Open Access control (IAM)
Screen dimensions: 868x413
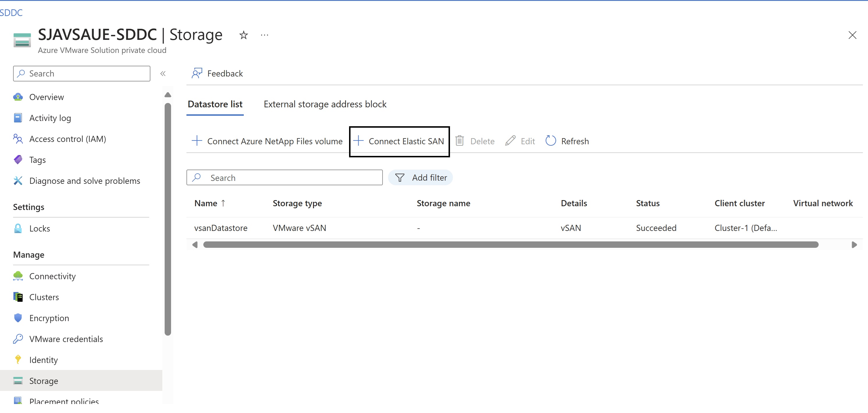click(x=67, y=139)
